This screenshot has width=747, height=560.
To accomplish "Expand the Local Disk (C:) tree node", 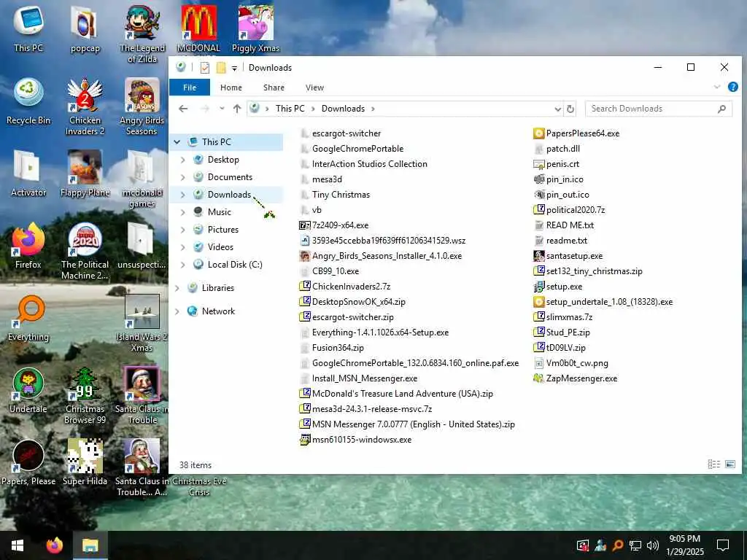I will point(183,265).
